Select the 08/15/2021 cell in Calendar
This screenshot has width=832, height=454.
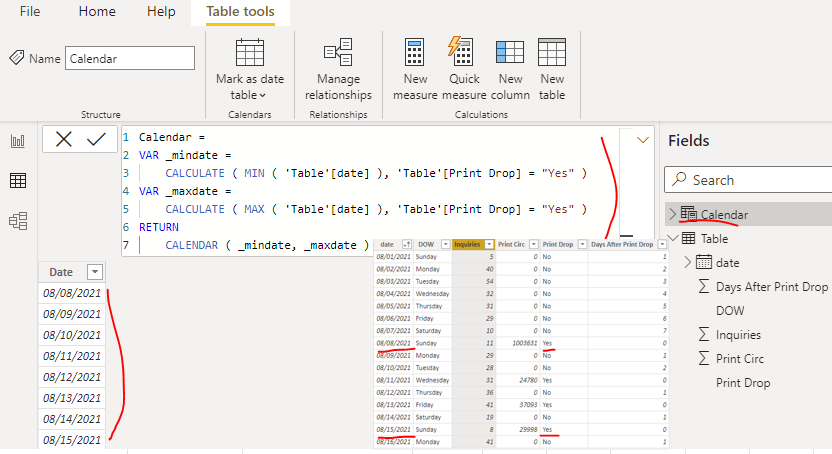click(x=72, y=440)
